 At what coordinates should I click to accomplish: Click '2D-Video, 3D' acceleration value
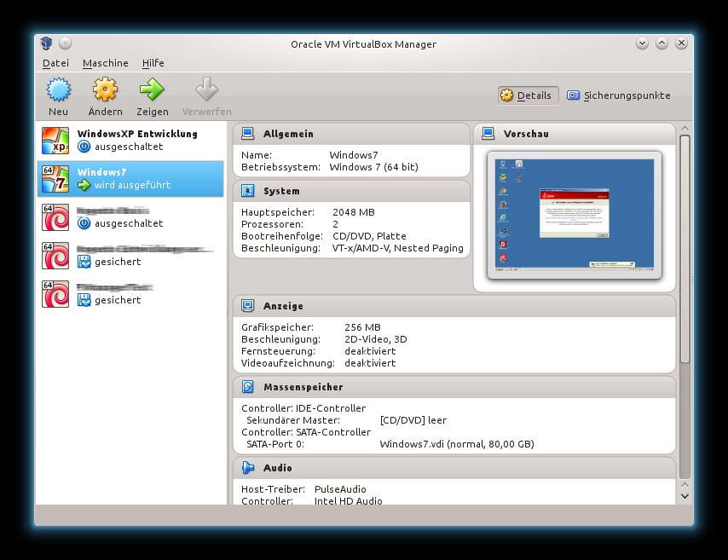click(376, 339)
